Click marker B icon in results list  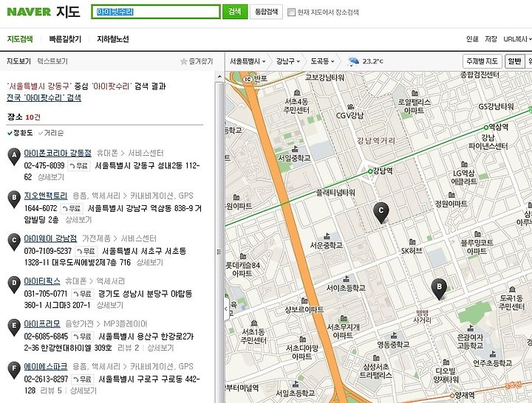click(x=14, y=199)
